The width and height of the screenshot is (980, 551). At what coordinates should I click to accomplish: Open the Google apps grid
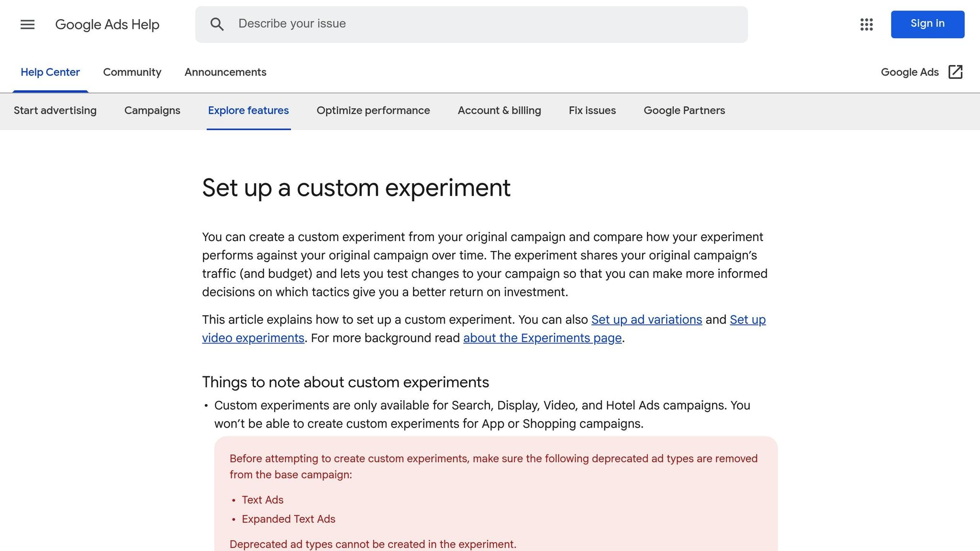click(866, 24)
